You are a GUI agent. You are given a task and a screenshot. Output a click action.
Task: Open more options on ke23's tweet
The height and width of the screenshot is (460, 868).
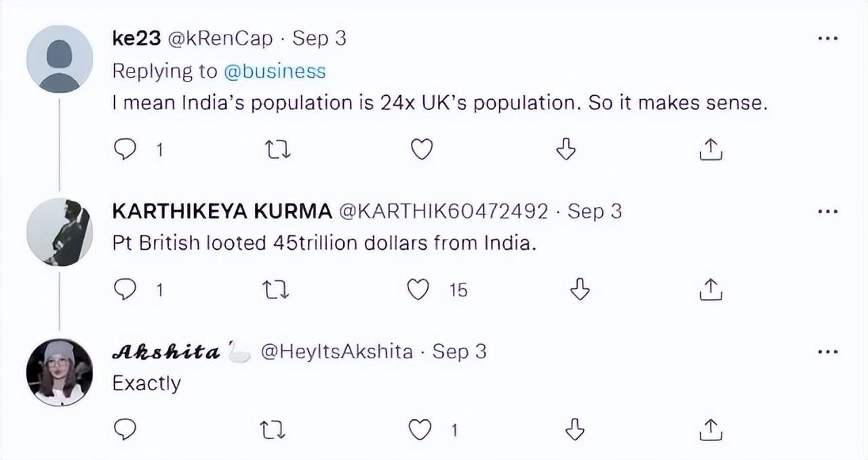[828, 39]
